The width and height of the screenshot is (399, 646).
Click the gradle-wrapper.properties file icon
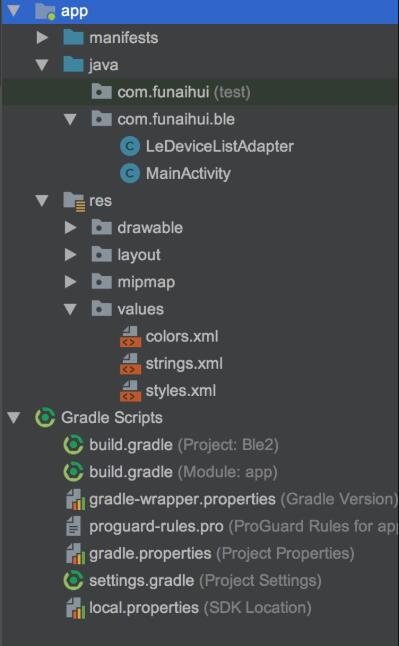click(75, 499)
